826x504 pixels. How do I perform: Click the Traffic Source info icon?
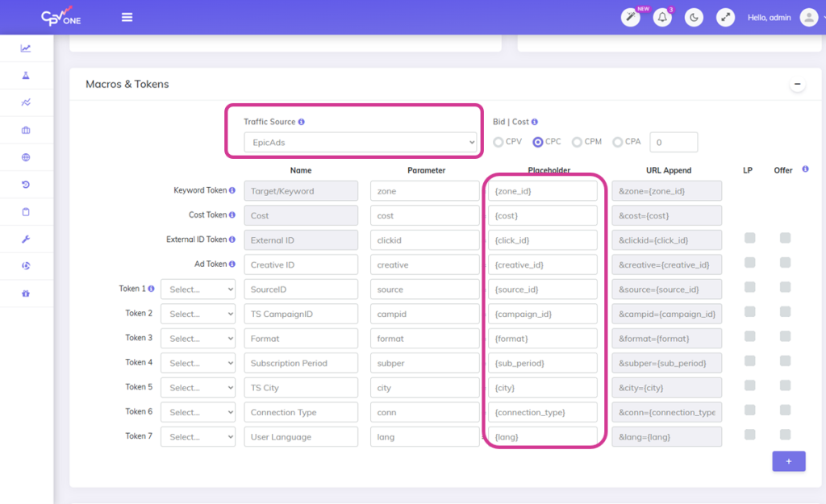coord(302,122)
